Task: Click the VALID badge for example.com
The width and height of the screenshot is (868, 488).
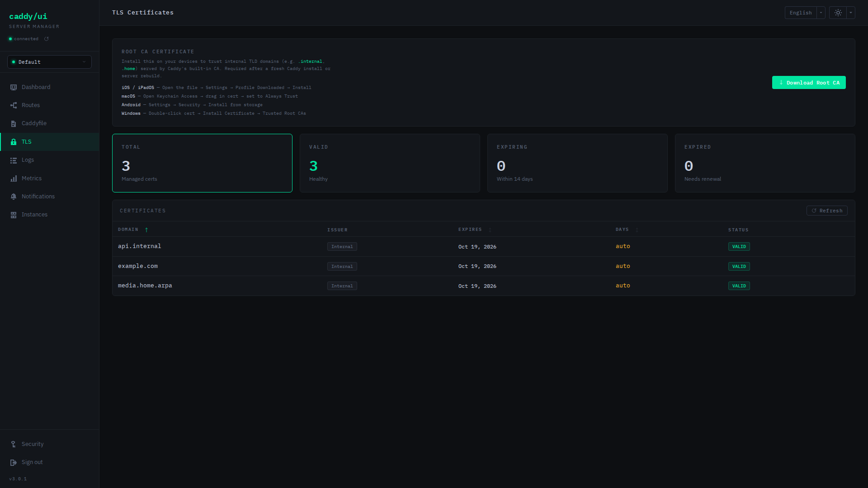Action: coord(739,267)
